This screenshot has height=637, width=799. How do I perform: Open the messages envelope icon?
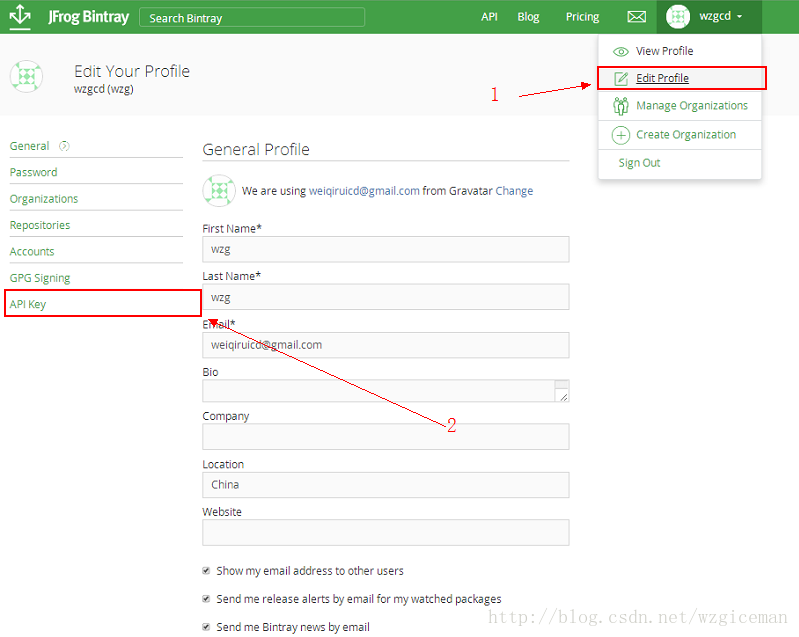636,17
